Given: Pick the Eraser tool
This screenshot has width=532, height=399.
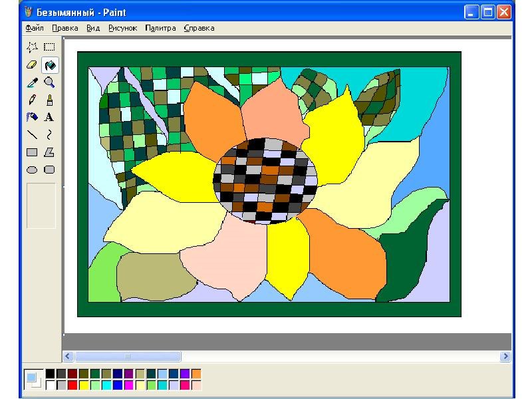Looking at the screenshot, I should click(31, 65).
